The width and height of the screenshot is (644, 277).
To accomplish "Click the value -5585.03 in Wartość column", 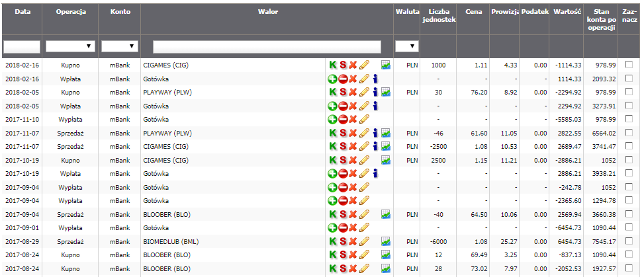I will 570,120.
